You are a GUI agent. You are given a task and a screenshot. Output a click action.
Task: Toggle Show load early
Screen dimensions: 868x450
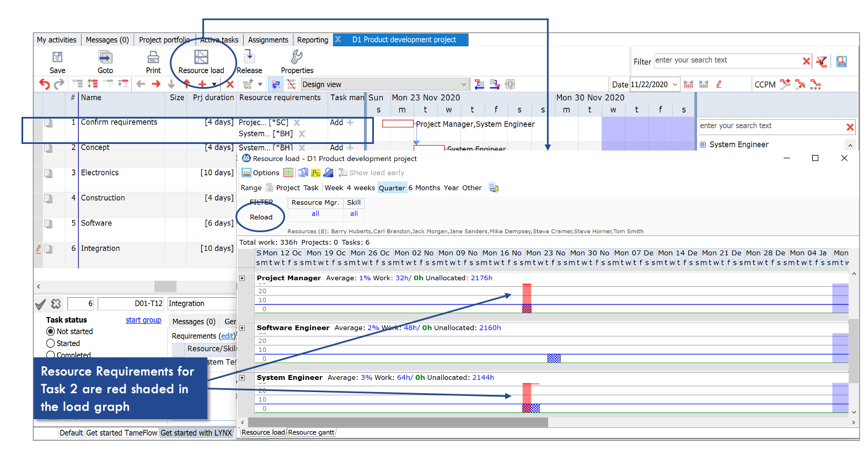pos(371,173)
